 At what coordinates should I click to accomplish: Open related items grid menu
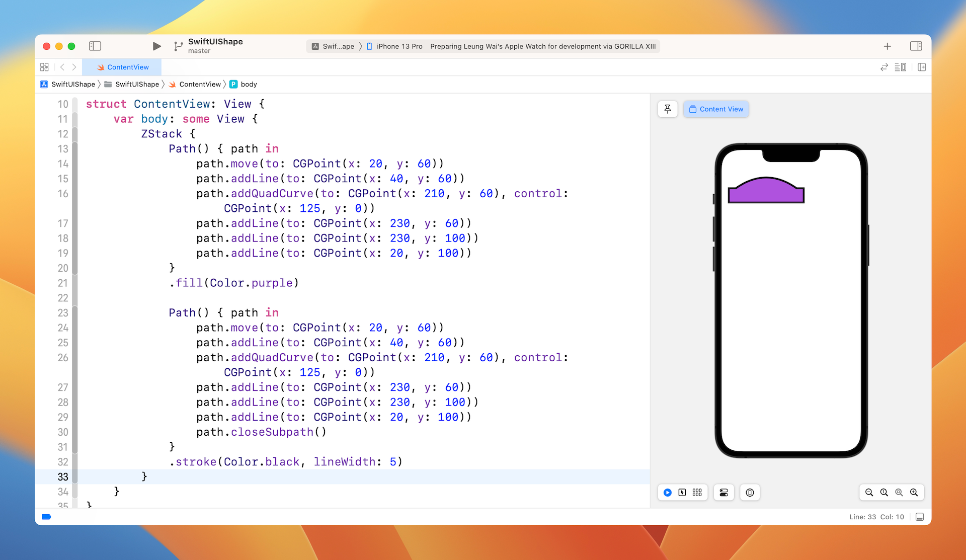point(44,67)
